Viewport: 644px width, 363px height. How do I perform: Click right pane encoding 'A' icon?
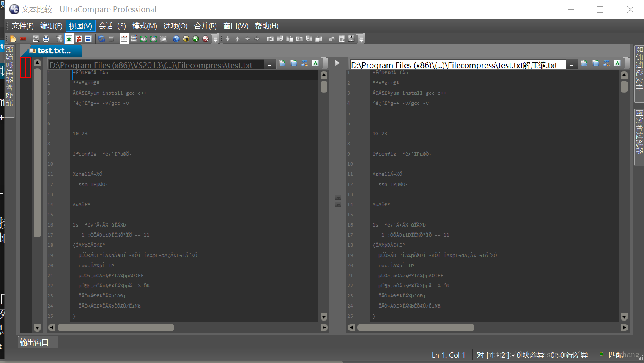[x=617, y=63]
